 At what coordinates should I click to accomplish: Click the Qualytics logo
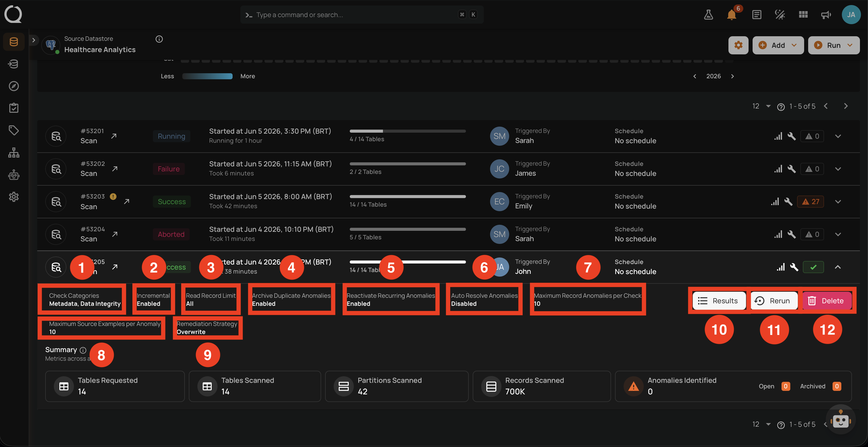click(x=13, y=14)
